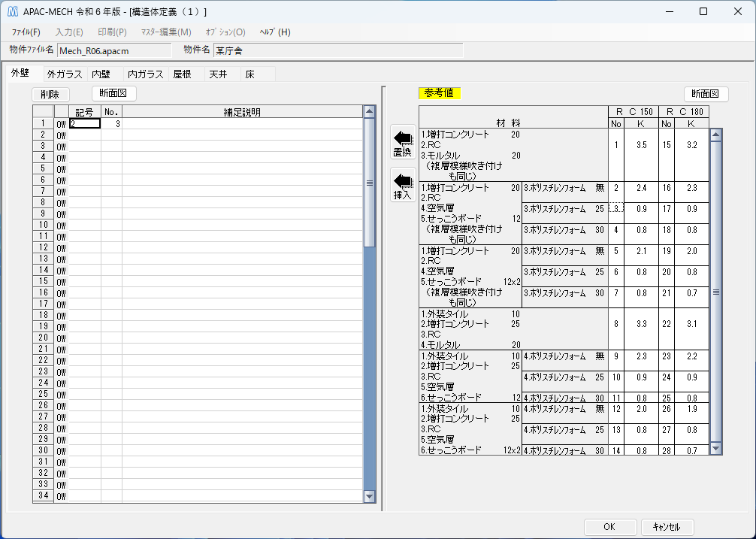Select row header 10 in the left table
Screen dimensions: 756x539
(44, 225)
